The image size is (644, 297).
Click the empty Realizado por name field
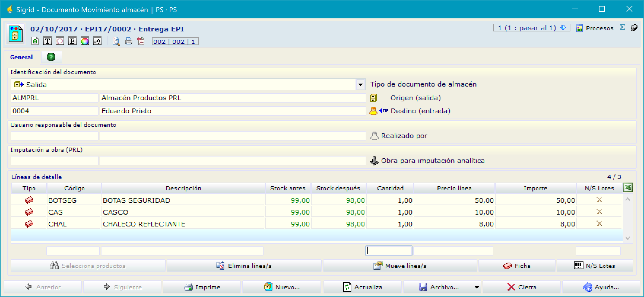[x=233, y=136]
